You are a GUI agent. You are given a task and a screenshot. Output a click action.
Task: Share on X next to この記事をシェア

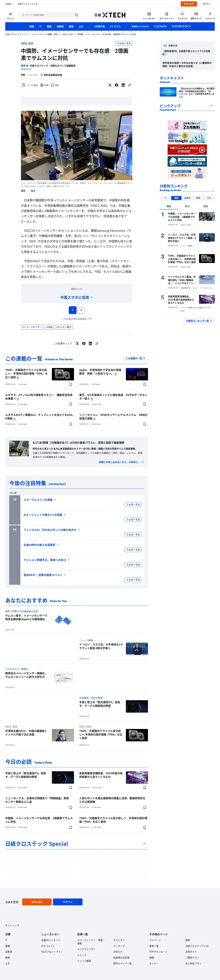pyautogui.click(x=77, y=343)
